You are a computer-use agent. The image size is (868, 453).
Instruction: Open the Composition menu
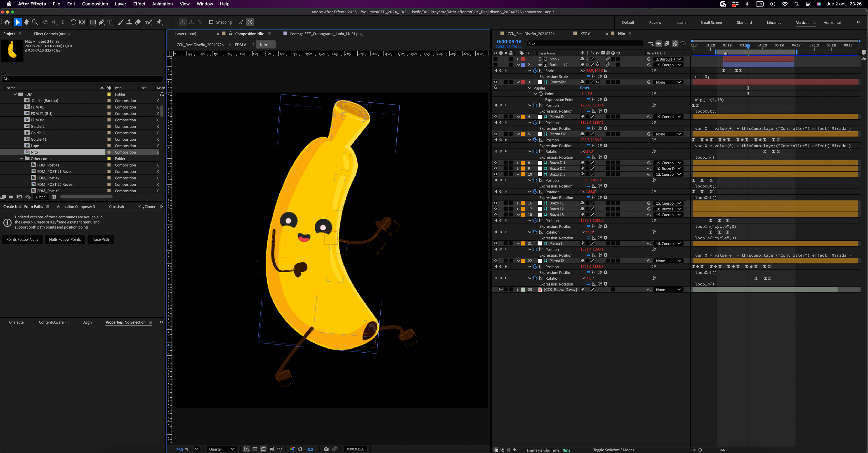coord(95,4)
